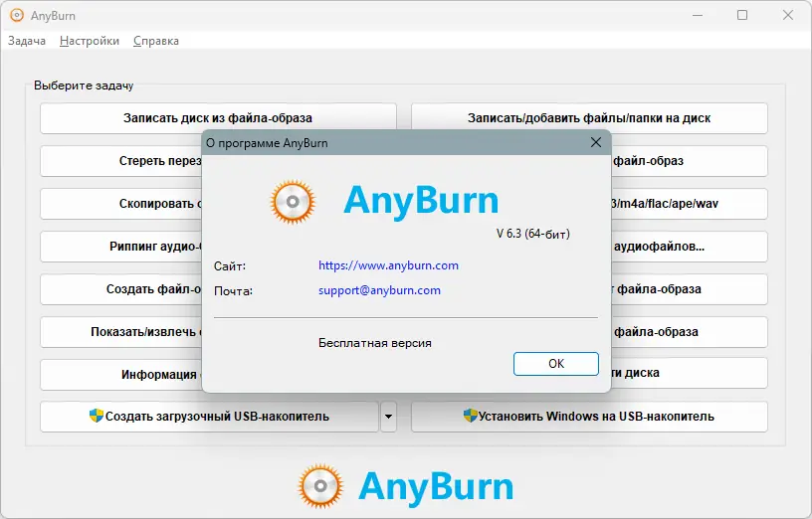Click the large AnyBurn logo at window bottom
812x519 pixels.
405,486
